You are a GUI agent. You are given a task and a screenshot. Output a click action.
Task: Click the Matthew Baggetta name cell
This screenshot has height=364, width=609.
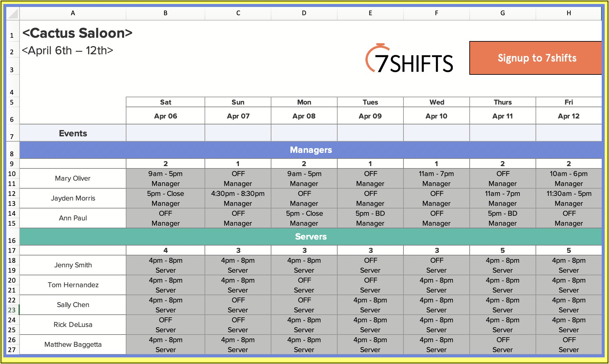(x=73, y=344)
